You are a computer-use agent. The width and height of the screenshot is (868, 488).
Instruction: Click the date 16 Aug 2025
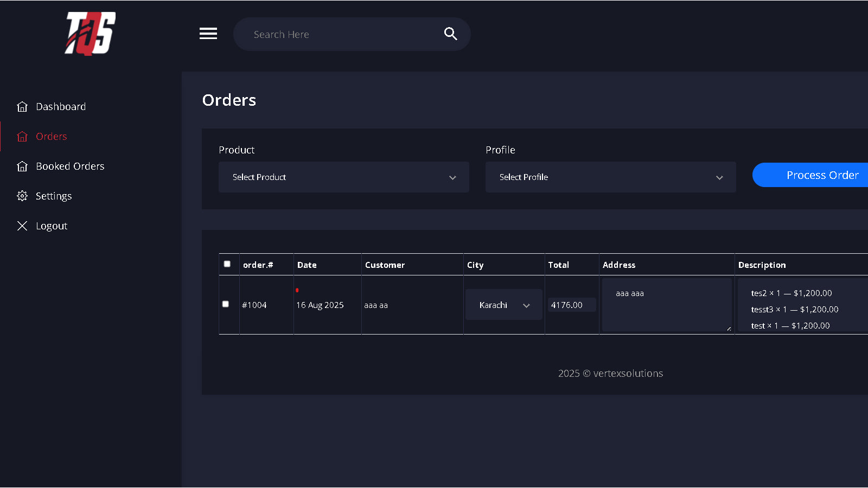tap(320, 305)
